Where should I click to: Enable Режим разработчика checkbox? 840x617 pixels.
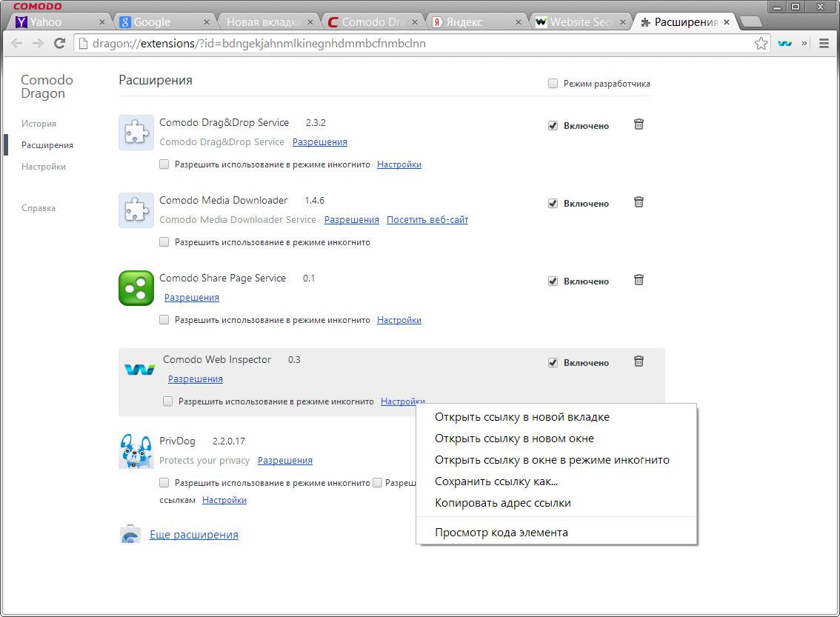pos(553,83)
